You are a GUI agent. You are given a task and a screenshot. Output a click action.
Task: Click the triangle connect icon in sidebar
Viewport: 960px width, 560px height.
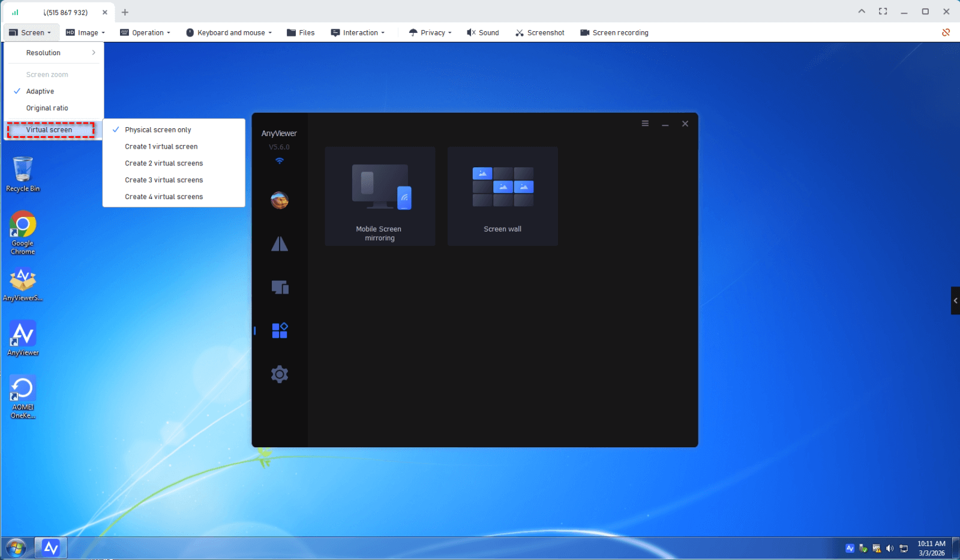280,243
